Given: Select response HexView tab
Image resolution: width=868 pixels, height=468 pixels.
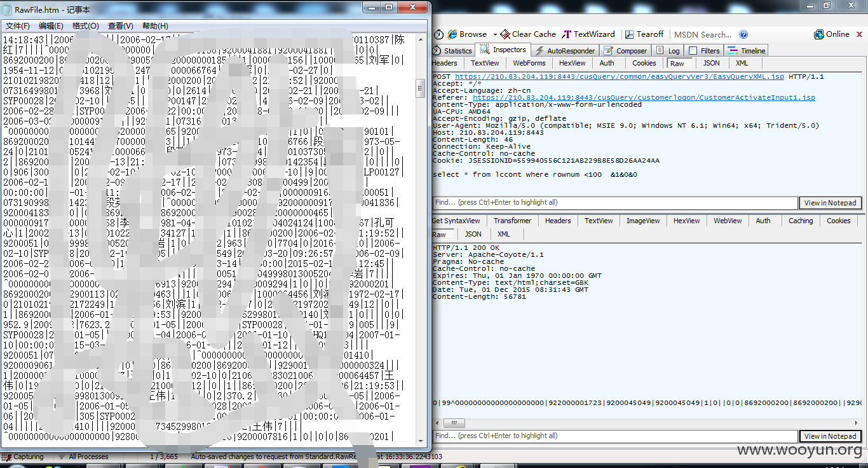Looking at the screenshot, I should pyautogui.click(x=686, y=221).
